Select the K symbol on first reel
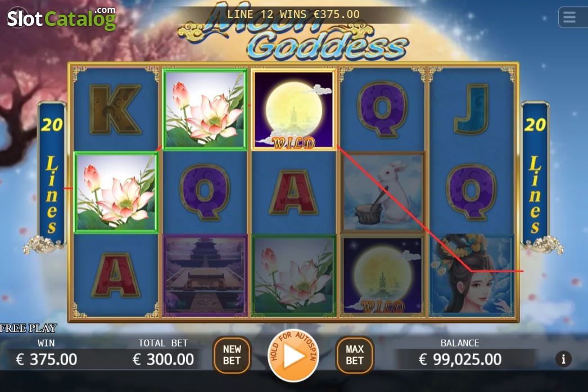This screenshot has width=588, height=392. [116, 110]
